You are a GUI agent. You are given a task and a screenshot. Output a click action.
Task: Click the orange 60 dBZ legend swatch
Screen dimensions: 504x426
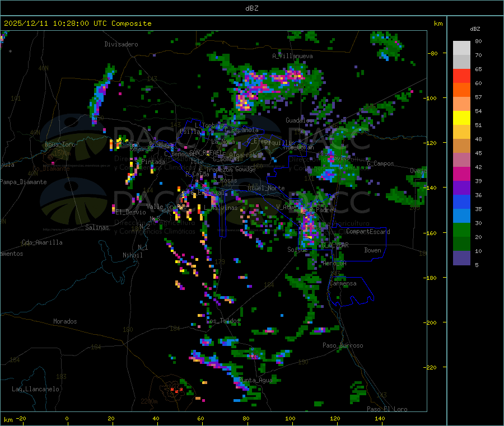tap(461, 90)
